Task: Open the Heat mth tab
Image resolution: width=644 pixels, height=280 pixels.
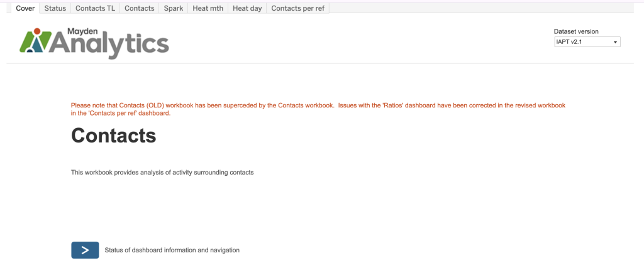Action: (208, 8)
